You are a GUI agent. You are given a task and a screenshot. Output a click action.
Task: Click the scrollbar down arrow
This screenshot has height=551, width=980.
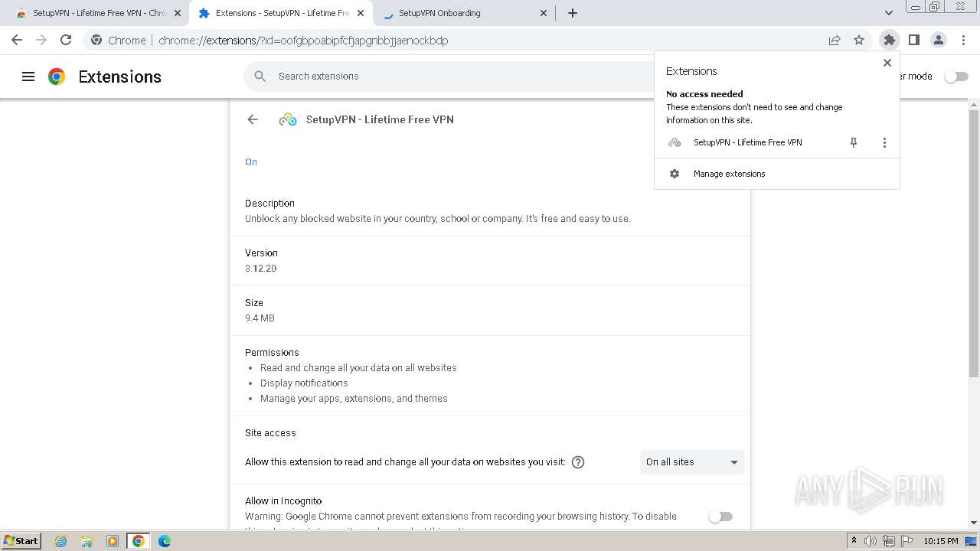[x=974, y=523]
